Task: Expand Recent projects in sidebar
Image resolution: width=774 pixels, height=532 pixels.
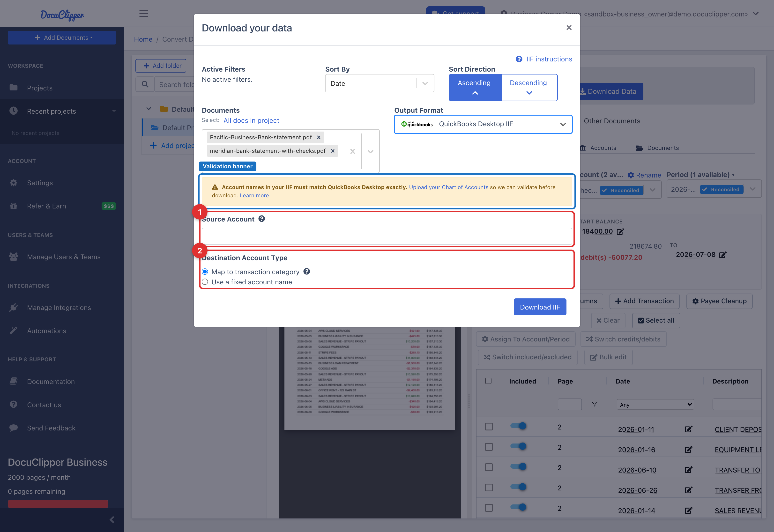Action: pyautogui.click(x=62, y=111)
